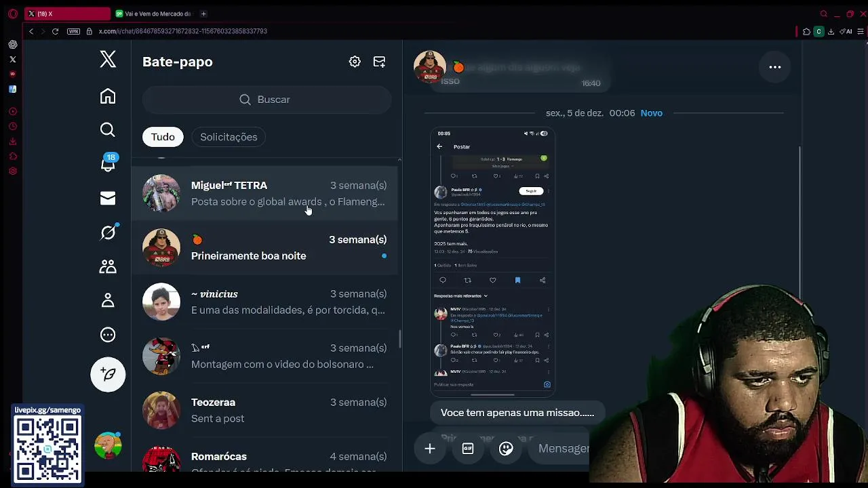Viewport: 868px width, 488px height.
Task: Click the X logo in the navigation
Action: (x=108, y=60)
